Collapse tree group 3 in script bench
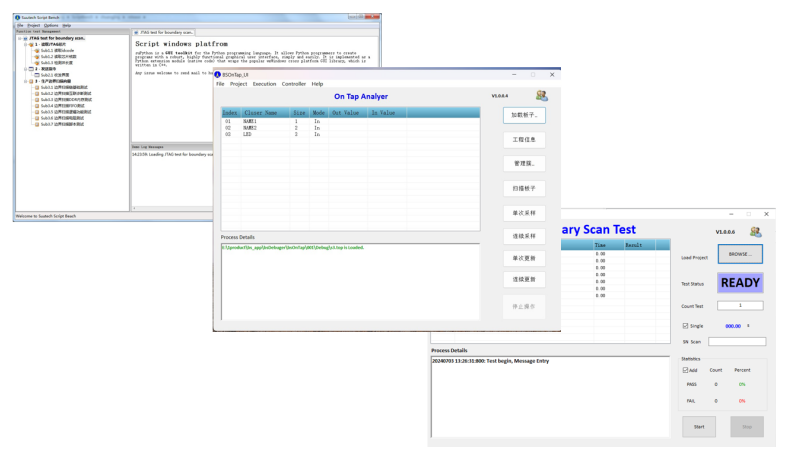800x449 pixels. 24,81
